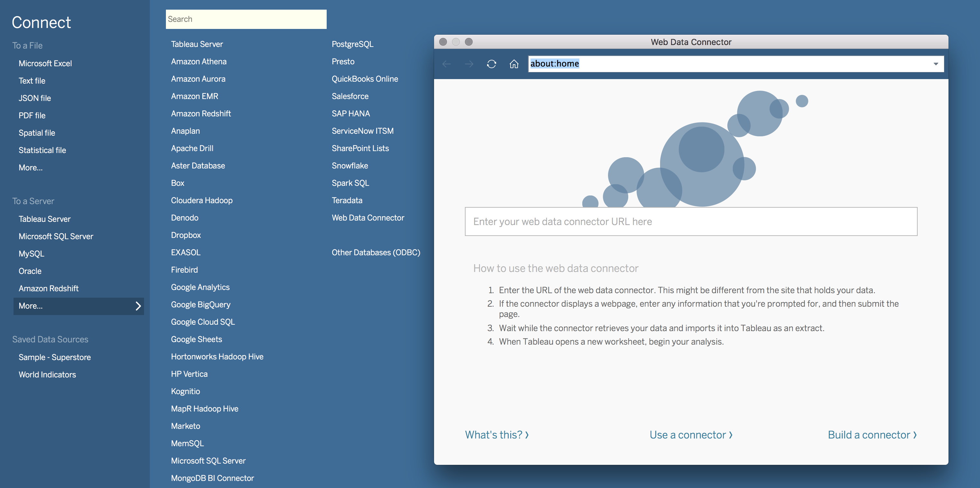Choose Other Databases (ODBC) option
Screen dimensions: 980x488
(376, 253)
